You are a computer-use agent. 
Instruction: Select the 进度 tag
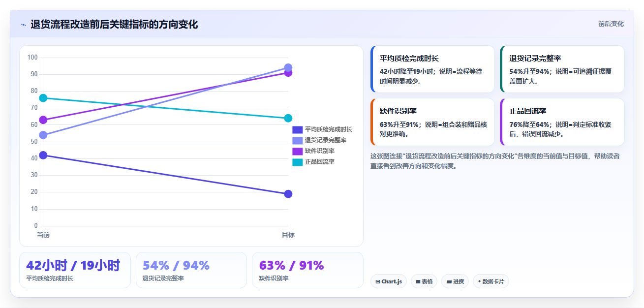455,281
